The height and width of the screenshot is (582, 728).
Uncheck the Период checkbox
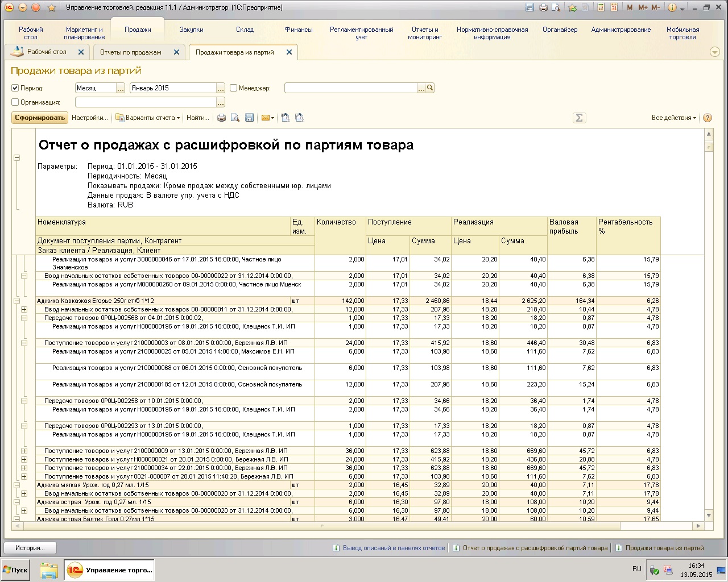pyautogui.click(x=15, y=88)
